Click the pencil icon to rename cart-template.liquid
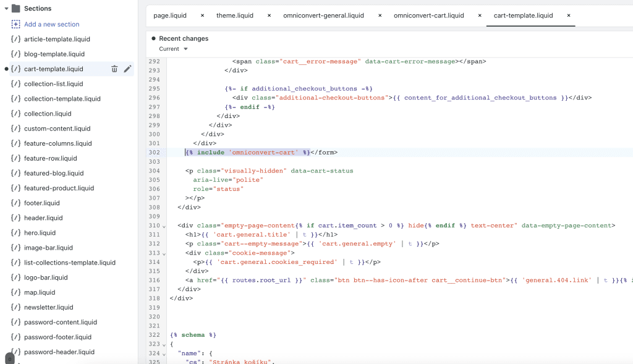633x364 pixels. pyautogui.click(x=128, y=69)
